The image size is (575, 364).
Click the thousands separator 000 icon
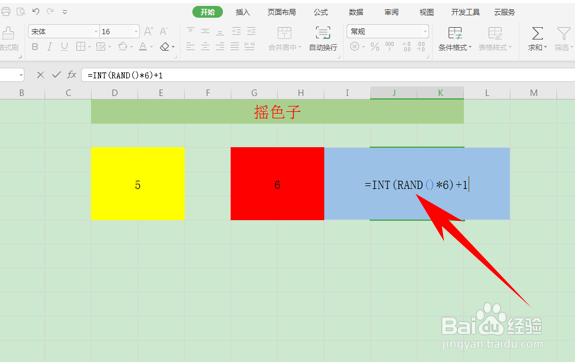point(389,46)
